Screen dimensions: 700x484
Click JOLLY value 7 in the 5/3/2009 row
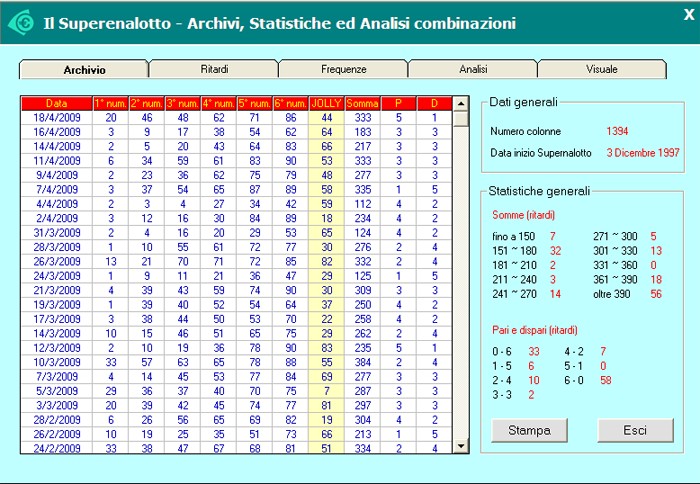pos(326,391)
